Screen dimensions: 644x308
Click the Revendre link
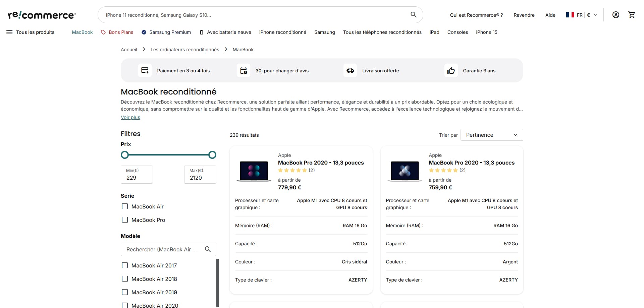524,15
